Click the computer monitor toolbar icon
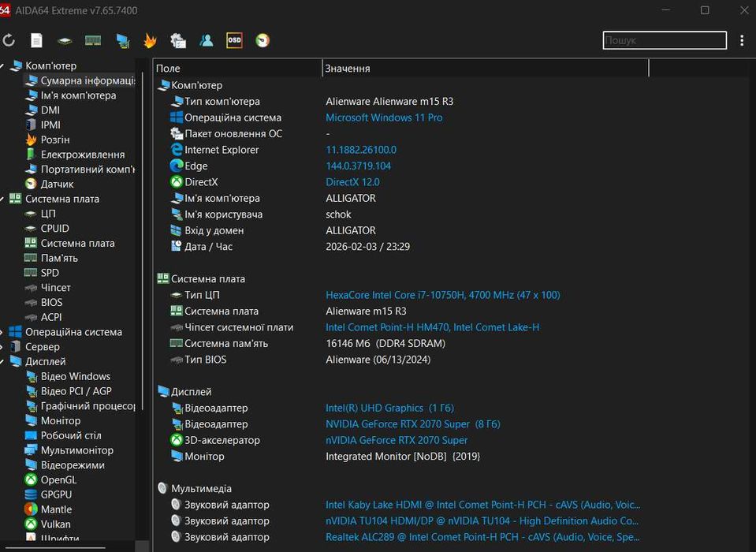This screenshot has width=756, height=552. click(x=122, y=41)
